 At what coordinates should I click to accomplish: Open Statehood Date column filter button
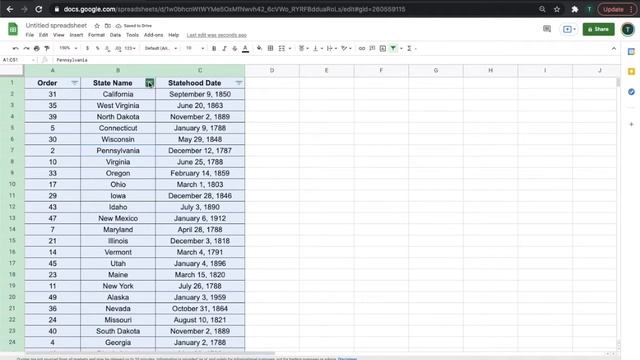click(x=239, y=83)
